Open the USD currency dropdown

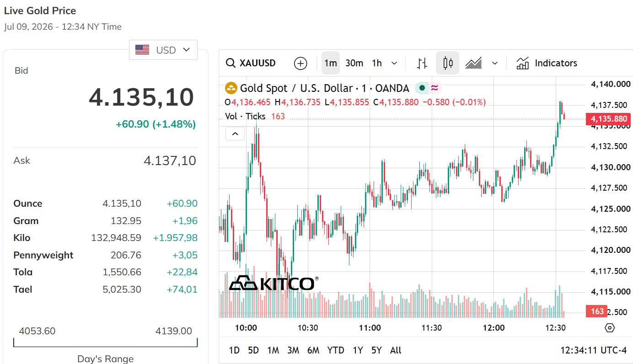(x=163, y=50)
